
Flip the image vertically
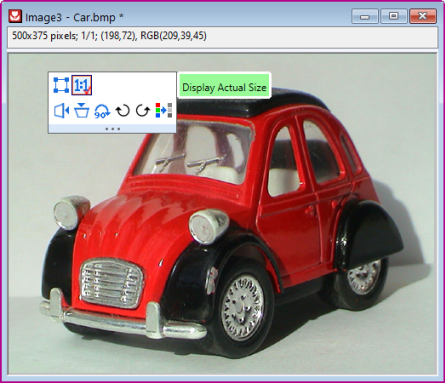click(82, 111)
